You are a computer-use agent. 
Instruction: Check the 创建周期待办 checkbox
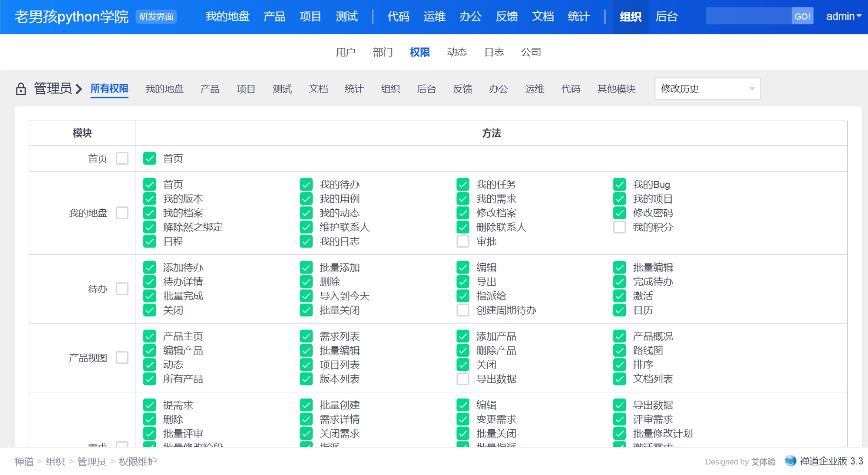click(463, 310)
